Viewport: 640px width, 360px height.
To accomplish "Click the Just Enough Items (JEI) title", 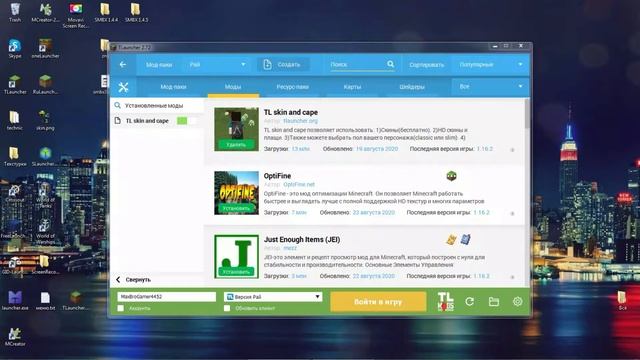I will 302,240.
